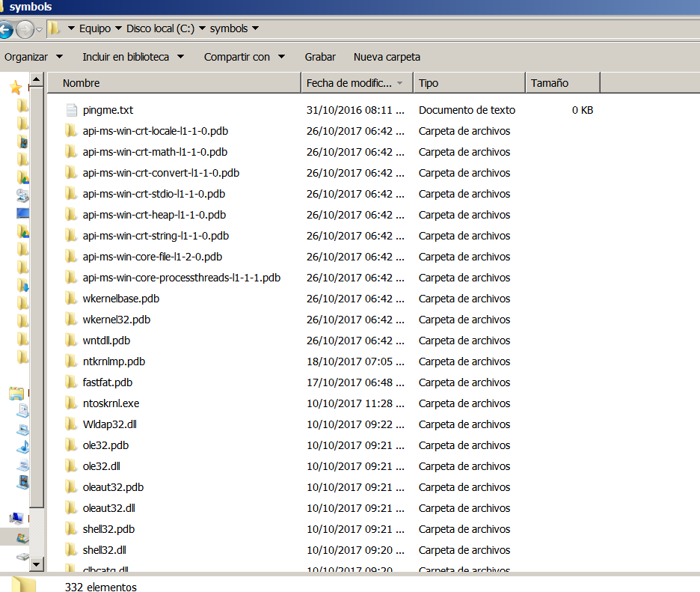Image resolution: width=700 pixels, height=592 pixels.
Task: Open the Organizar dropdown menu
Action: point(33,57)
